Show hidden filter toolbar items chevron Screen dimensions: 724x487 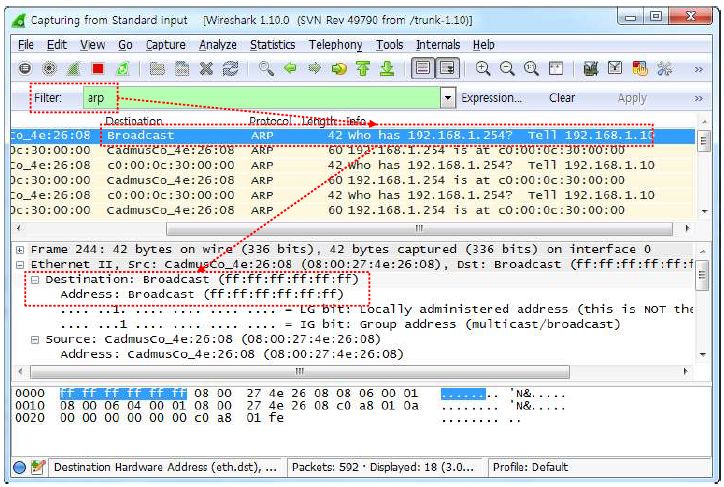coord(699,98)
